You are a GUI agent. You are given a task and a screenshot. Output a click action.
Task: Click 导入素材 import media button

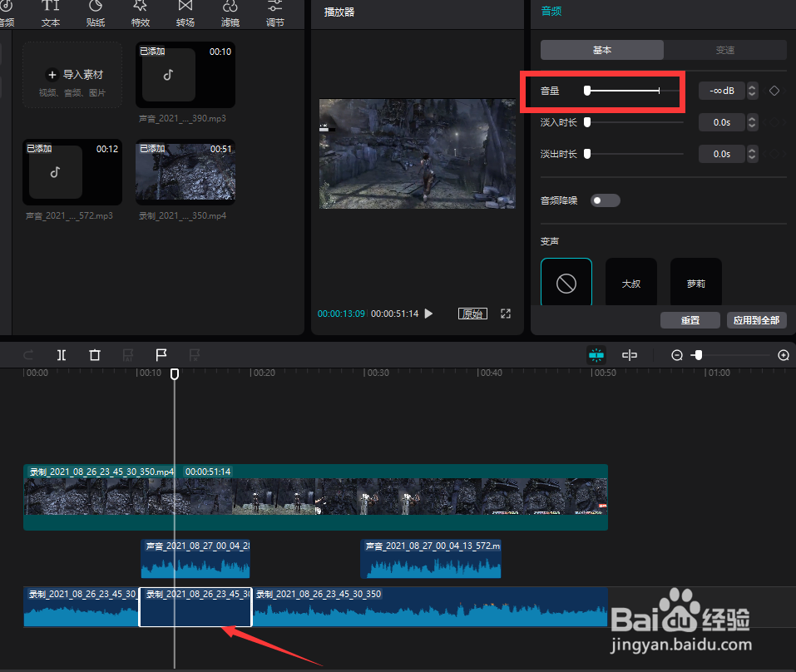(72, 75)
